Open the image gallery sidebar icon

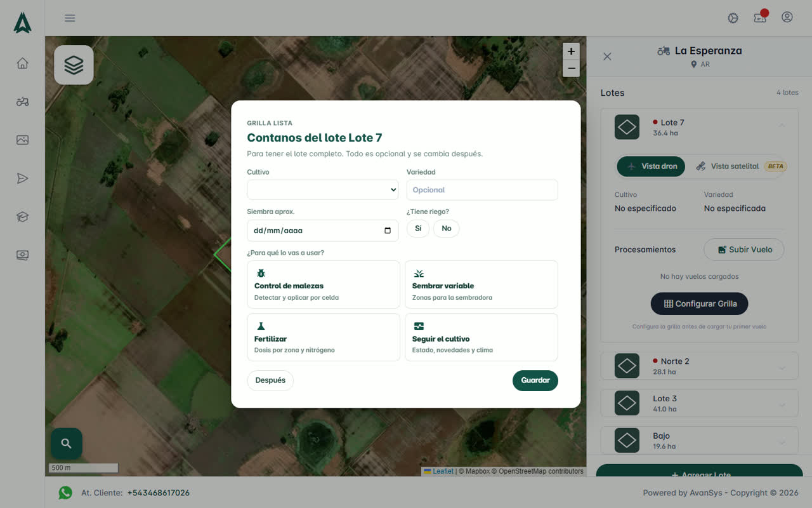[22, 140]
